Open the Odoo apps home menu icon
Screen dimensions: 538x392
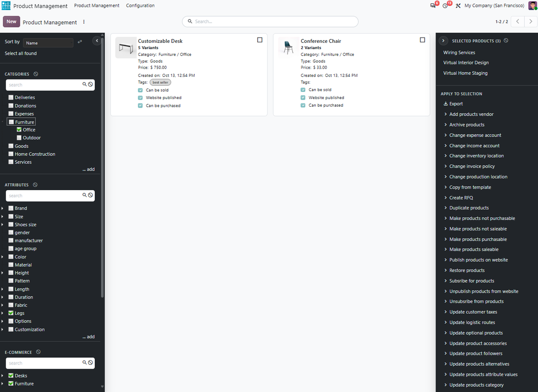(6, 6)
